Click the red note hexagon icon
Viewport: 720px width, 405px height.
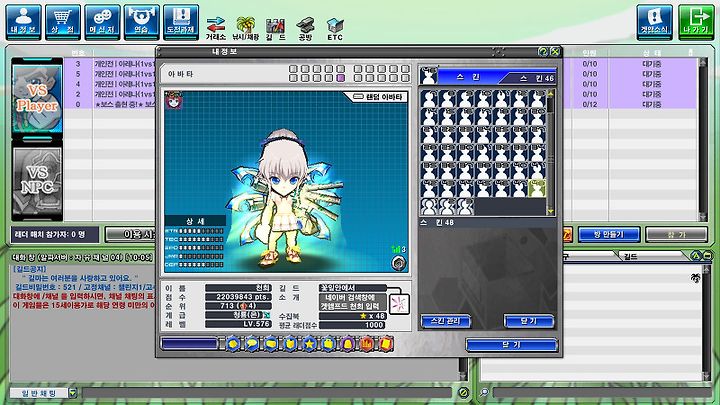point(386,343)
